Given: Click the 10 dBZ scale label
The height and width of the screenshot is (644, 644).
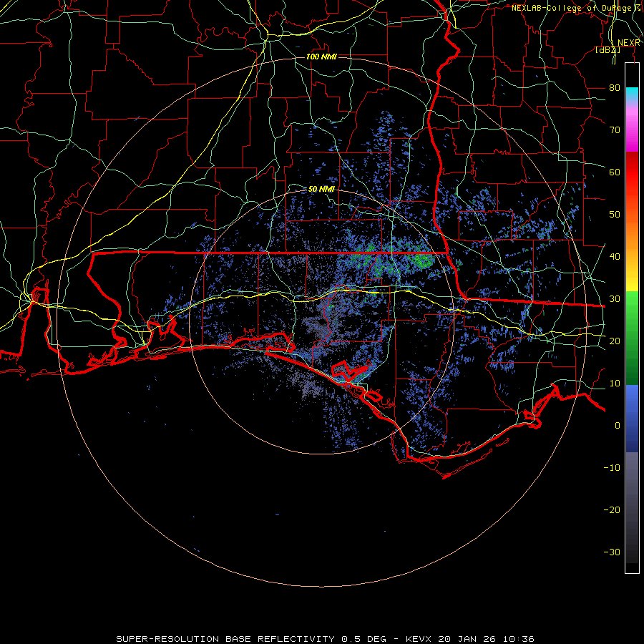Looking at the screenshot, I should [x=615, y=384].
